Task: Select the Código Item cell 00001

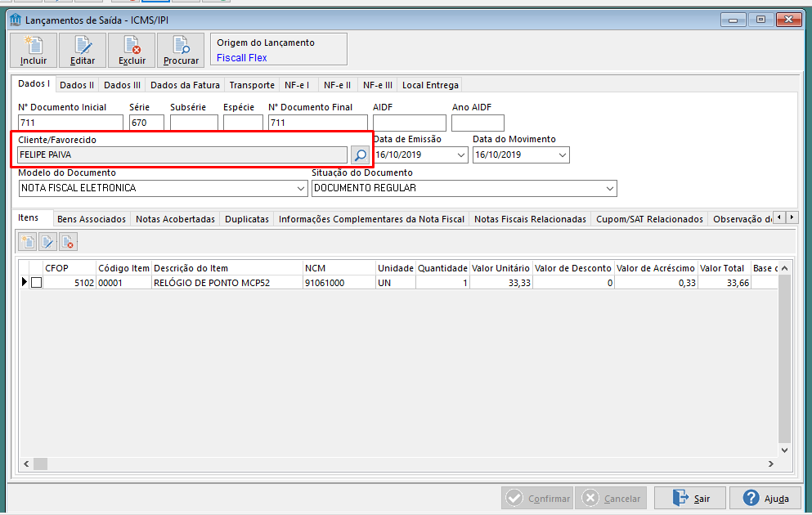Action: (123, 283)
